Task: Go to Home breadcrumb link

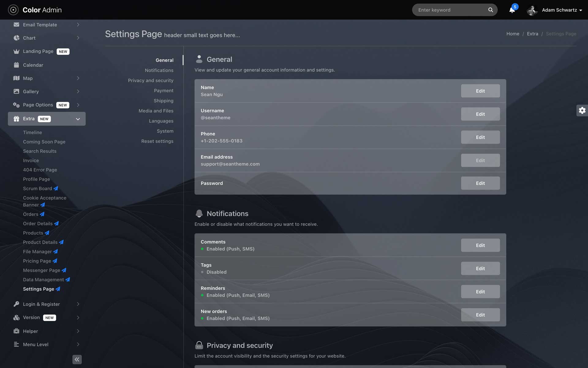Action: tap(513, 34)
